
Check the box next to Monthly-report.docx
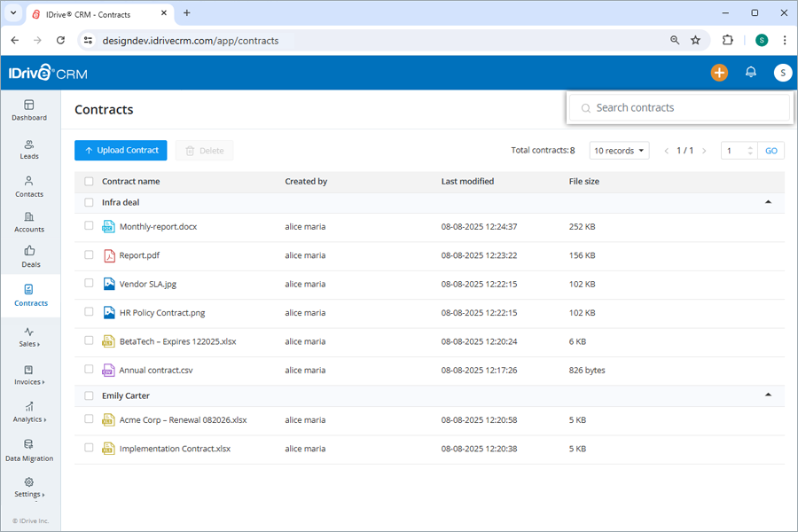pyautogui.click(x=89, y=226)
